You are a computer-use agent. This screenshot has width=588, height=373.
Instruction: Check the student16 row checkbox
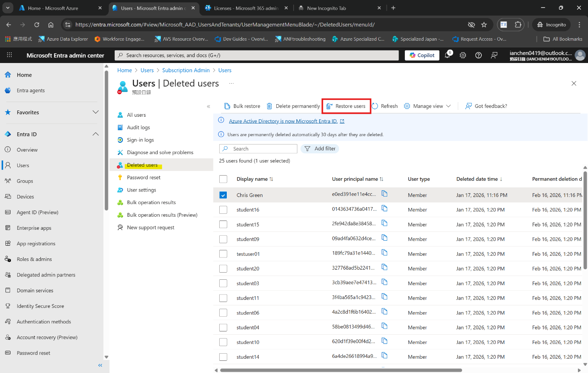[x=223, y=210]
